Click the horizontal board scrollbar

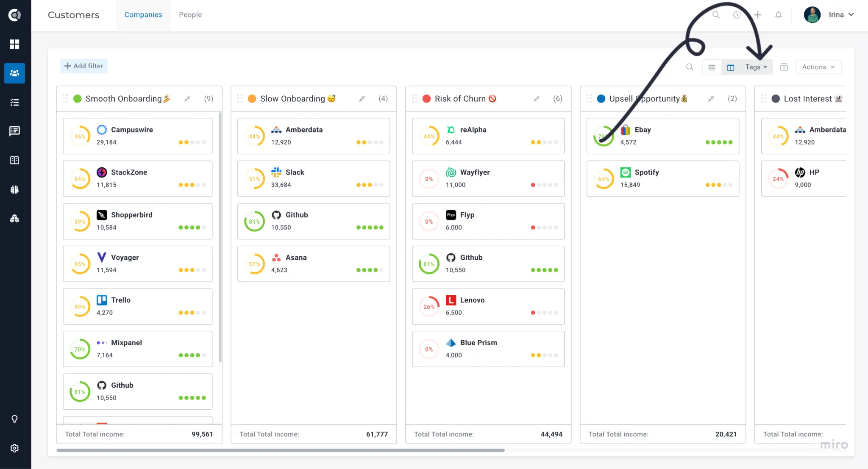281,450
